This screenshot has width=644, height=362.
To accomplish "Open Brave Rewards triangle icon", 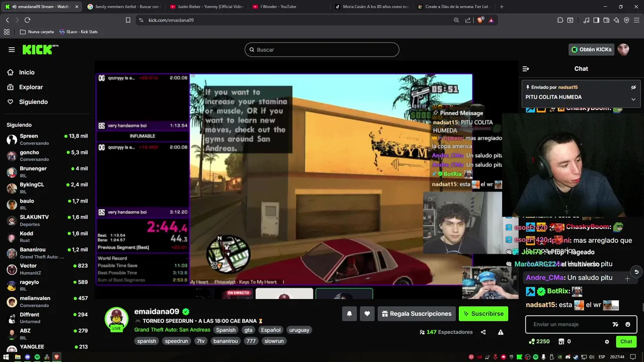I will tap(491, 20).
